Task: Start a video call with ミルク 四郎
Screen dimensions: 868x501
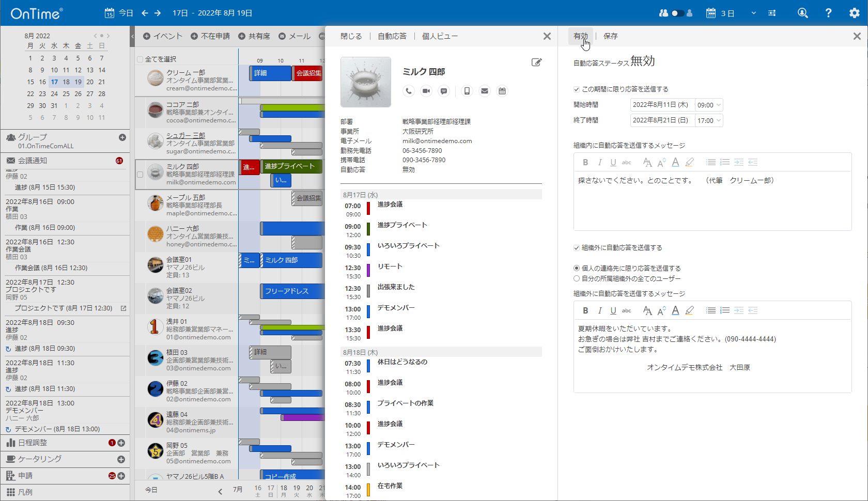Action: tap(426, 91)
